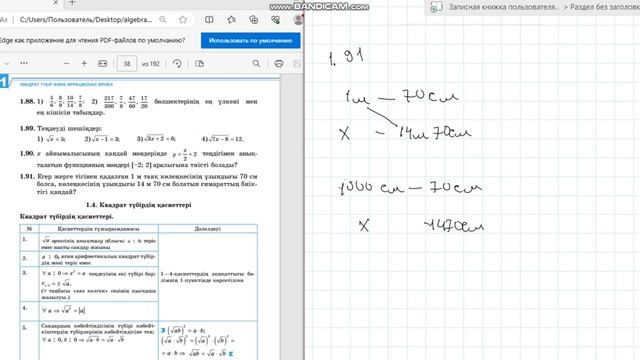Click exercise number 1.90 in the PDF
Screen dimensions: 640x360
pos(27,153)
